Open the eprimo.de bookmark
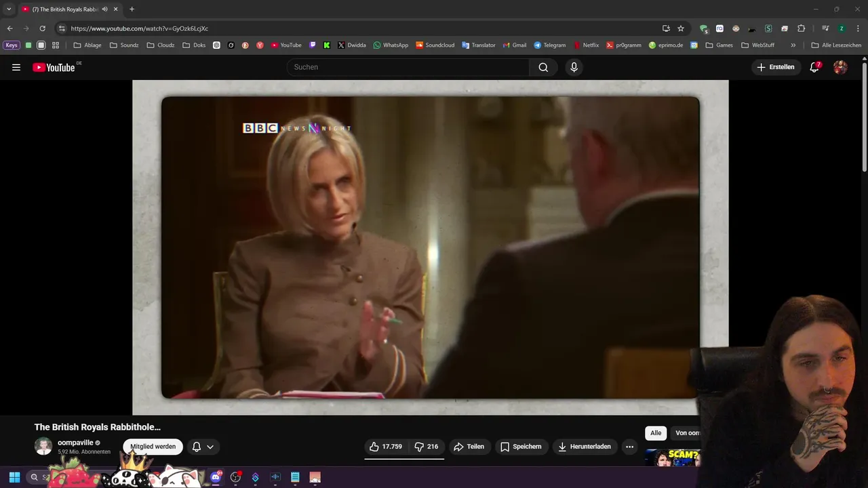868x488 pixels. point(666,45)
